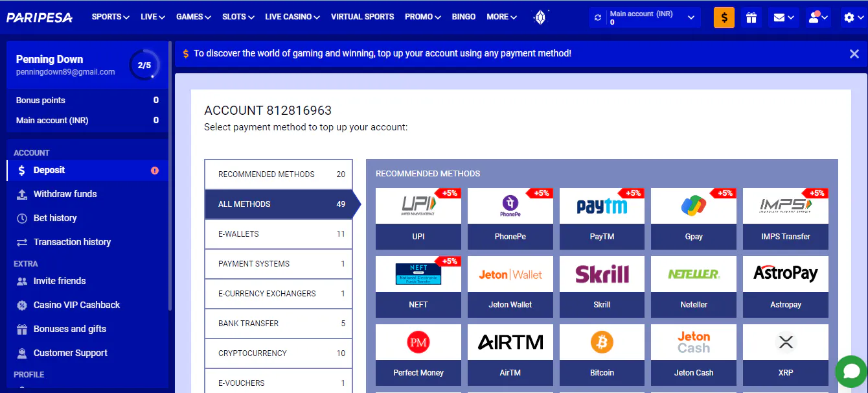This screenshot has height=393, width=868.
Task: Choose Astropay payment method
Action: coord(786,287)
